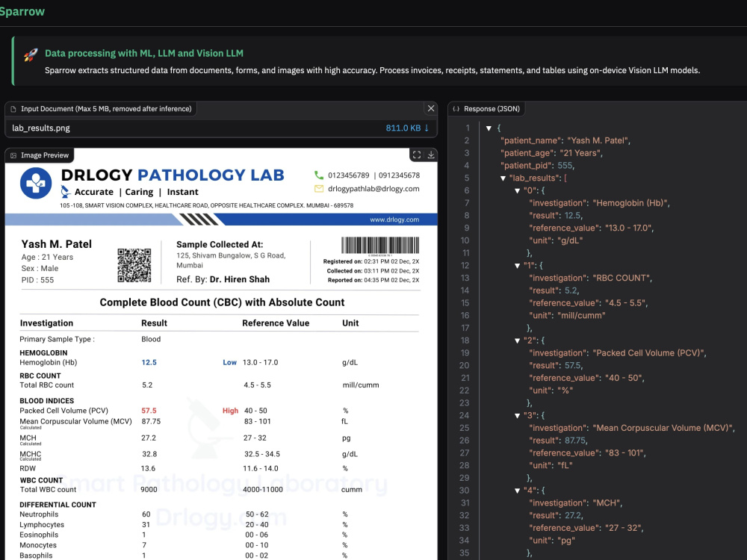Collapse JSON item "3" Mean Corpuscular Volume
Image resolution: width=747 pixels, height=560 pixels.
point(518,416)
